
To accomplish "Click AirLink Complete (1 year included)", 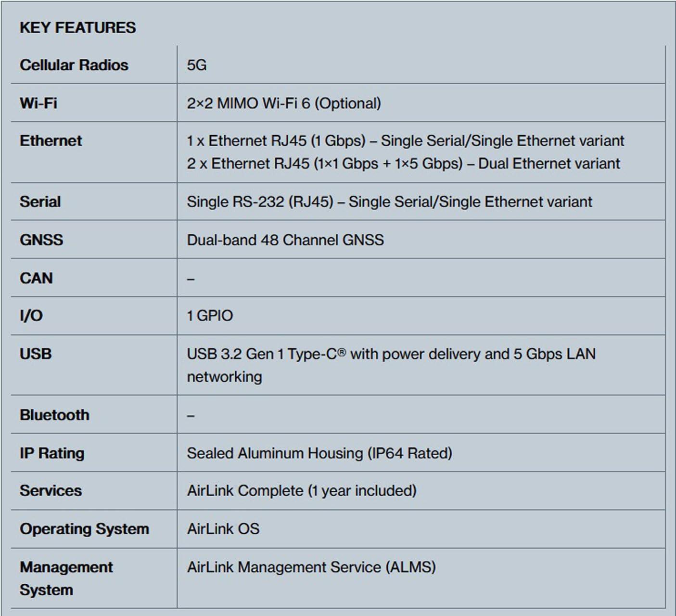I will click(301, 490).
